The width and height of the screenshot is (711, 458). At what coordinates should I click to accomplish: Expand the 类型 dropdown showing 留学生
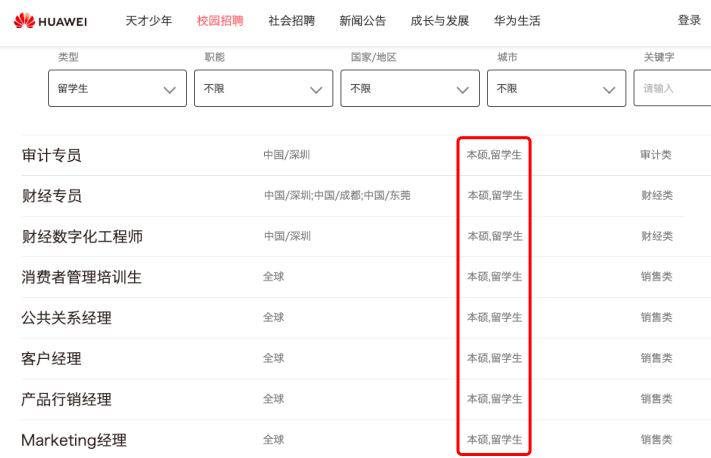(x=117, y=88)
